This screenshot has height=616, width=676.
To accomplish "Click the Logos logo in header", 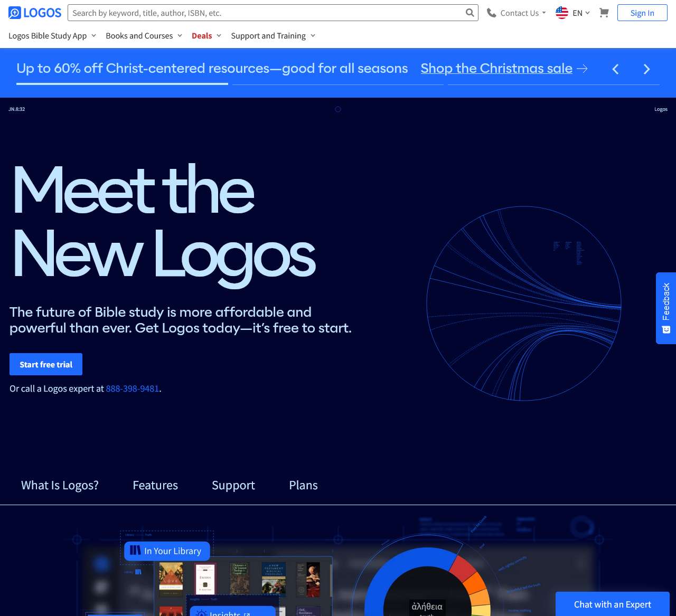I will click(35, 13).
